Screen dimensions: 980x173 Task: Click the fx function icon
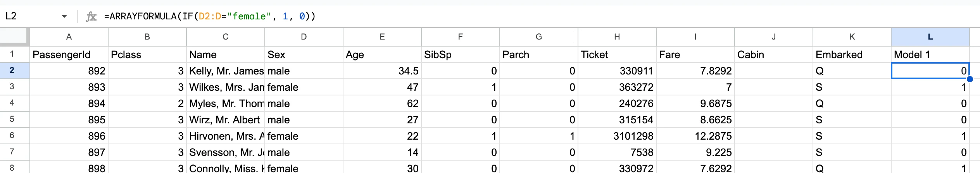click(91, 16)
